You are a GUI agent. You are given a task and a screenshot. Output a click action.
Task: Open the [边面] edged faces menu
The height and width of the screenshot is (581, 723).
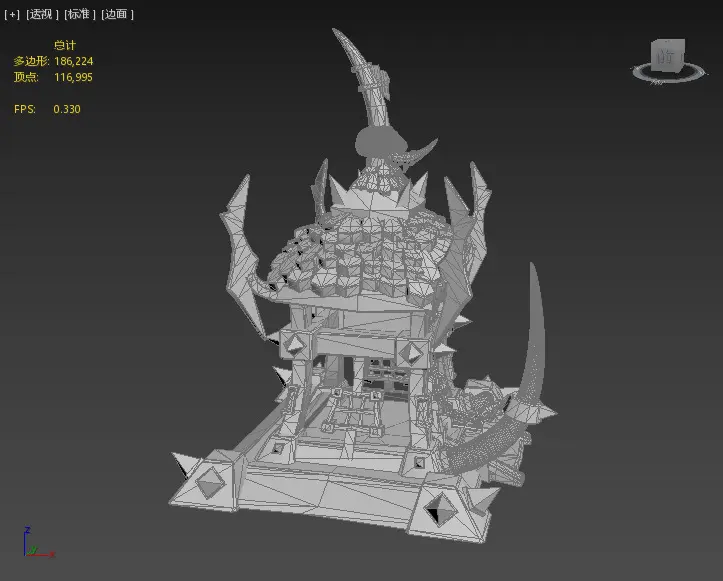coord(117,14)
